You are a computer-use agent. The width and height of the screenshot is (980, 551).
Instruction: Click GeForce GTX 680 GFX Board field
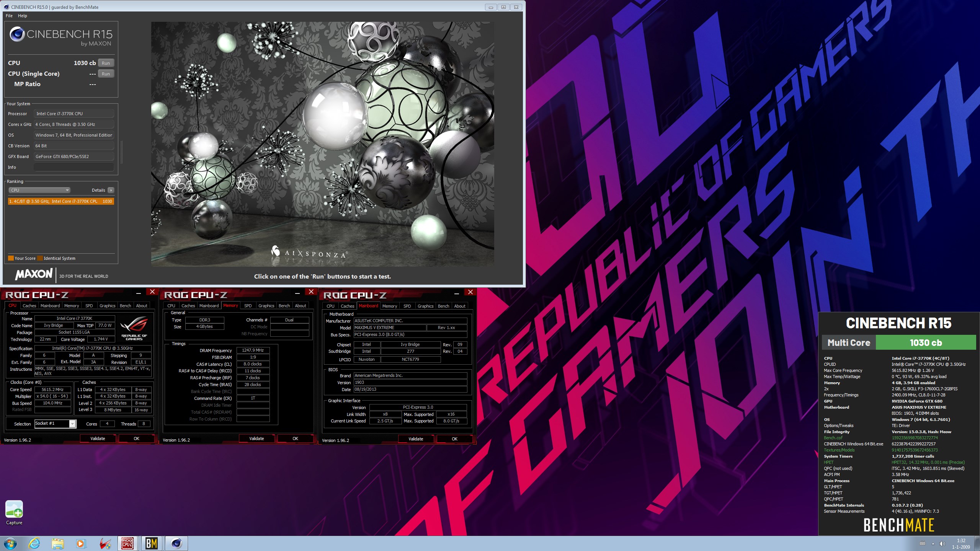74,156
